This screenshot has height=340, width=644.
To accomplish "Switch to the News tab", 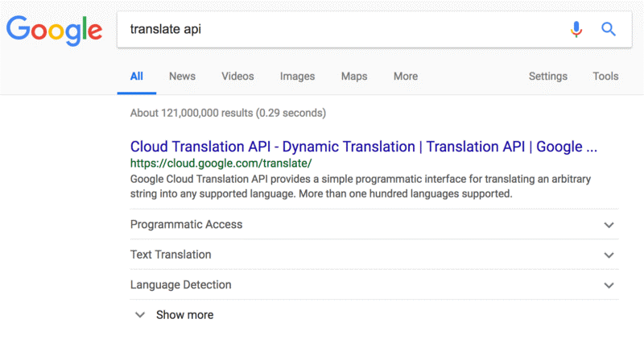I will 183,76.
